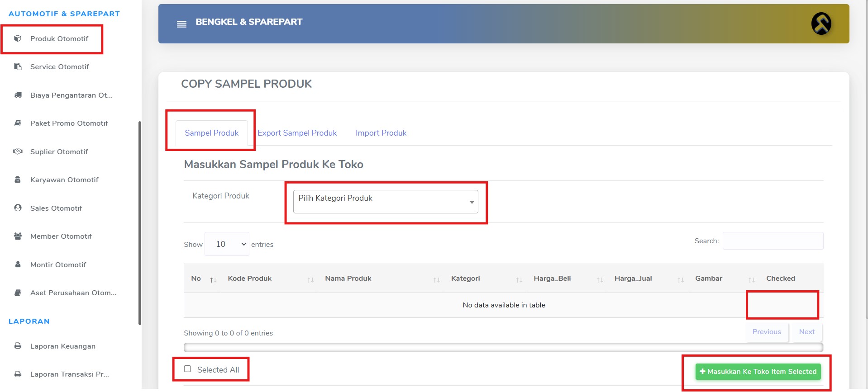Sort by Gambar column arrows
Viewport: 868px width, 392px height.
click(752, 280)
